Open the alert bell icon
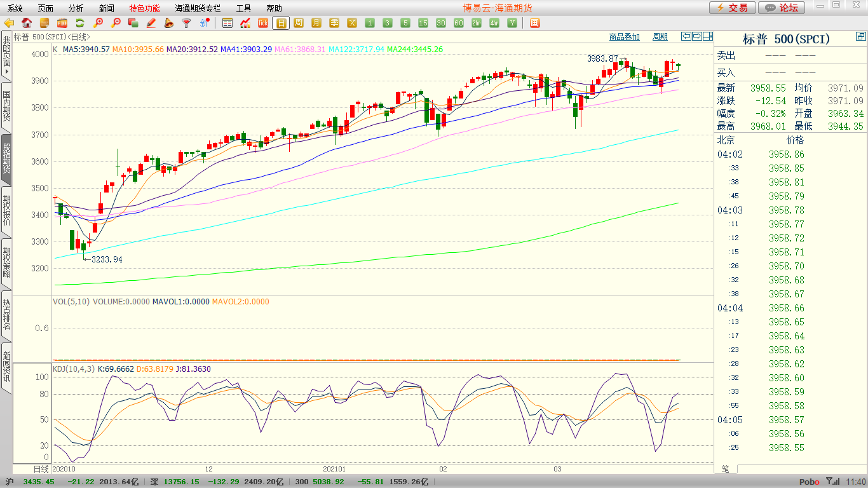 (x=169, y=23)
